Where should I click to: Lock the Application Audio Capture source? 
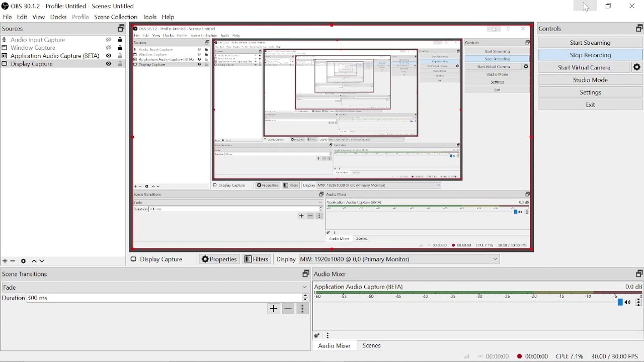[120, 56]
